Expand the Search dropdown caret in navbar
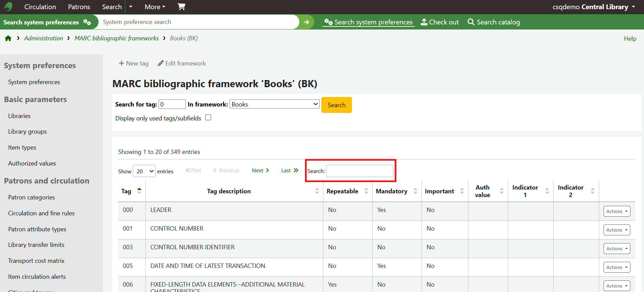This screenshot has width=644, height=292. pyautogui.click(x=131, y=7)
